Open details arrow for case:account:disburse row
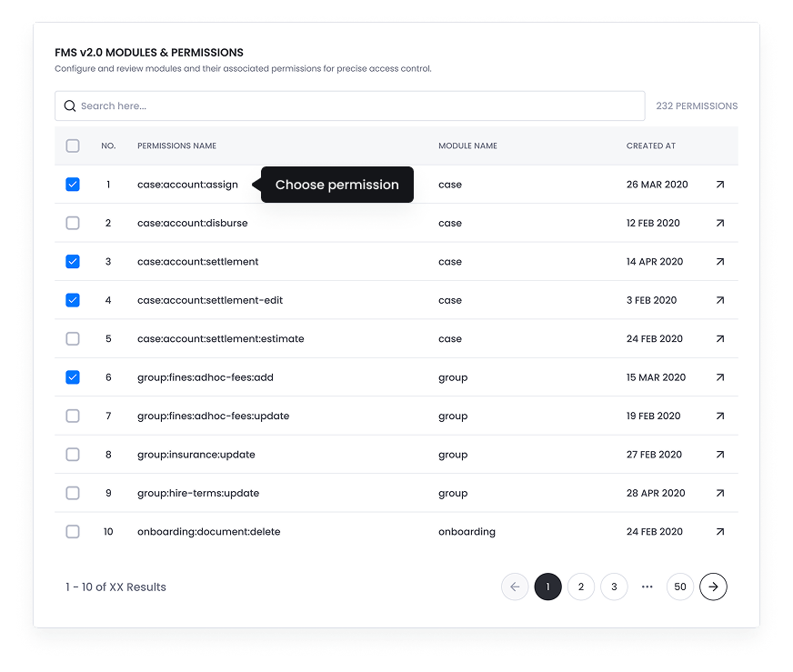Viewport: 793px width, 672px height. (x=719, y=223)
